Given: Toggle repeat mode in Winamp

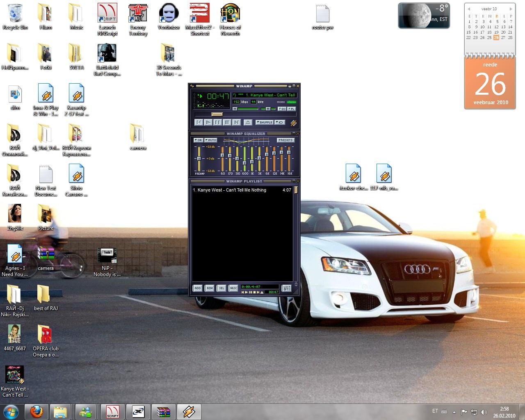Looking at the screenshot, I should pos(280,122).
